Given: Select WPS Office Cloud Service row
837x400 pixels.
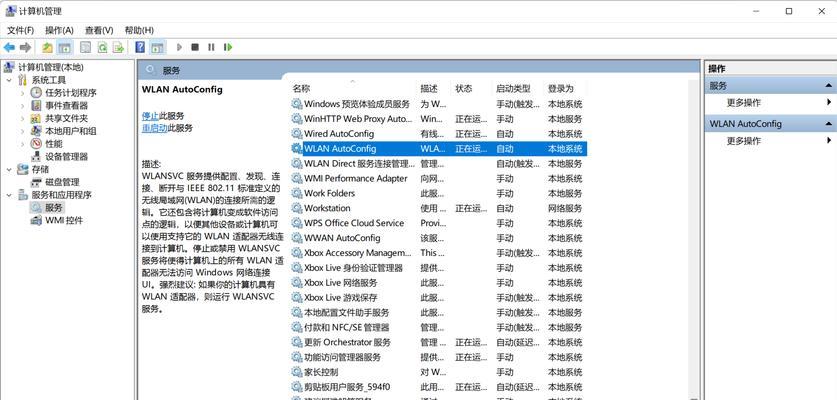Looking at the screenshot, I should coord(439,223).
